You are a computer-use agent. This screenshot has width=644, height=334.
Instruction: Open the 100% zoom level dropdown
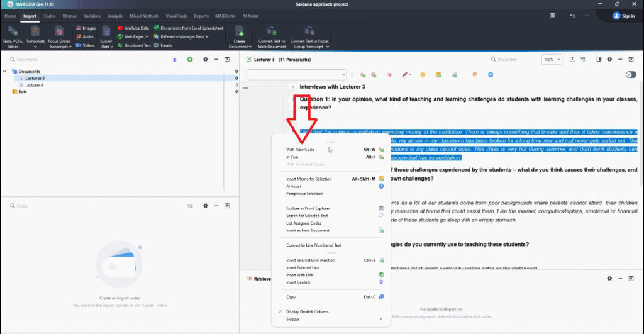(x=552, y=59)
